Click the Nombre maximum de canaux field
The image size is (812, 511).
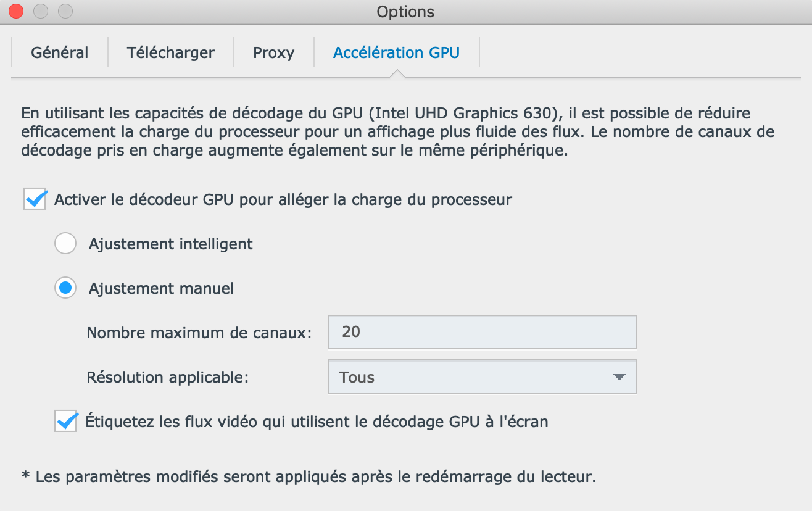point(483,332)
